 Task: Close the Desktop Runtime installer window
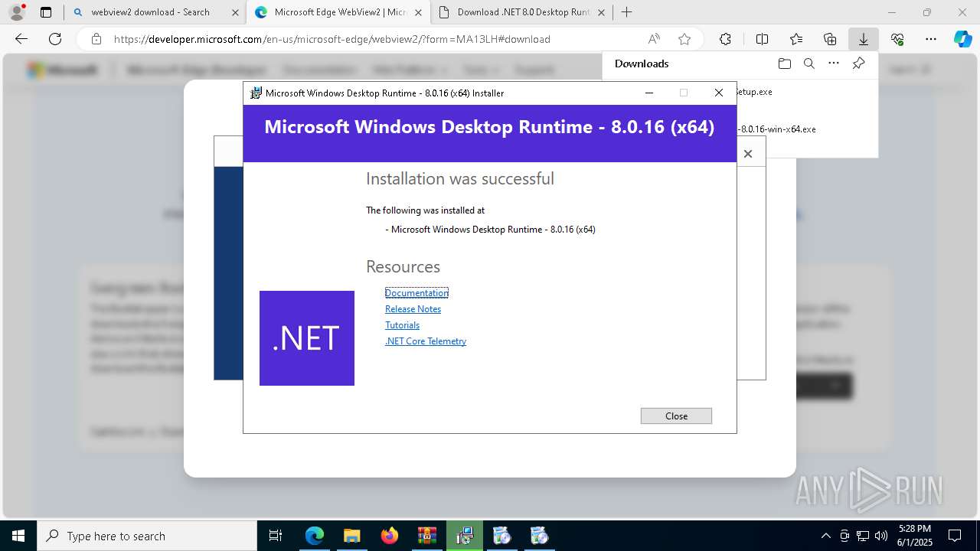718,93
